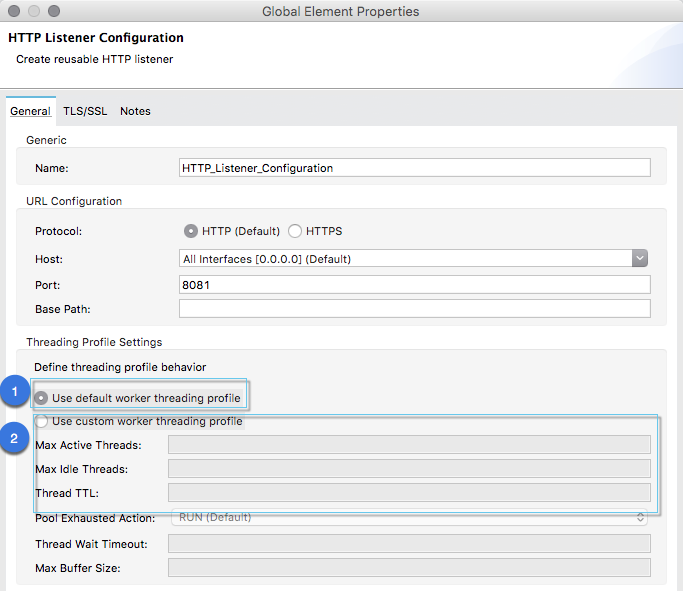Open the TLS/SSL tab
This screenshot has width=683, height=591.
(85, 111)
